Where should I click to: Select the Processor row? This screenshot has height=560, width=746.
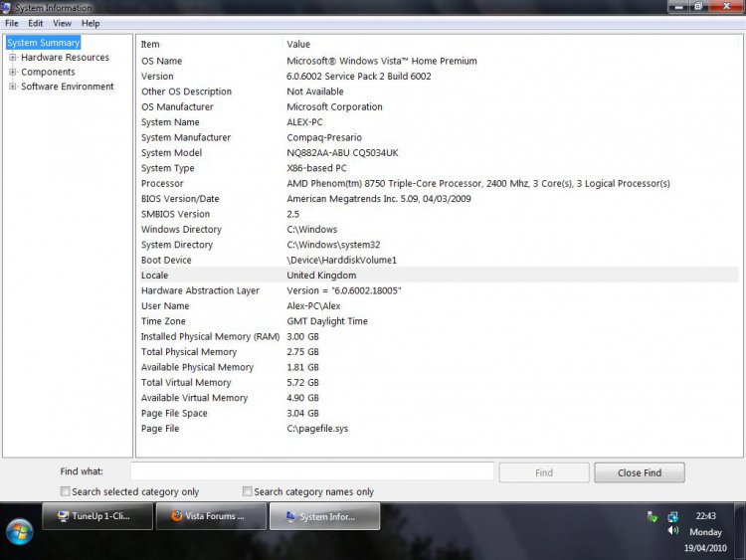tap(439, 183)
